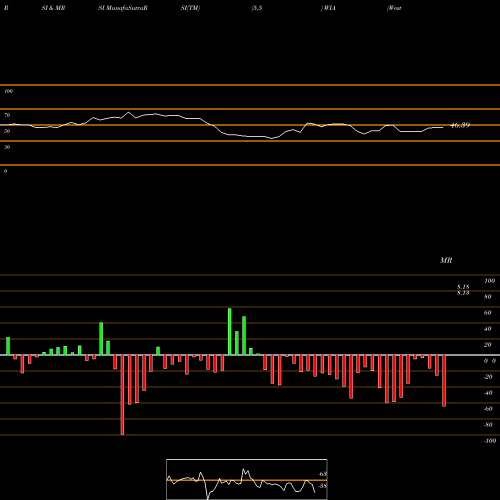Click the tallest green MR histogram bar
Image resolution: width=500 pixels, height=500 pixels.
click(x=230, y=332)
